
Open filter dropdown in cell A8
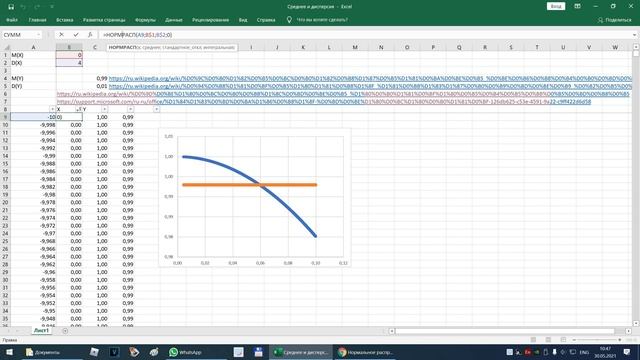tap(52, 109)
